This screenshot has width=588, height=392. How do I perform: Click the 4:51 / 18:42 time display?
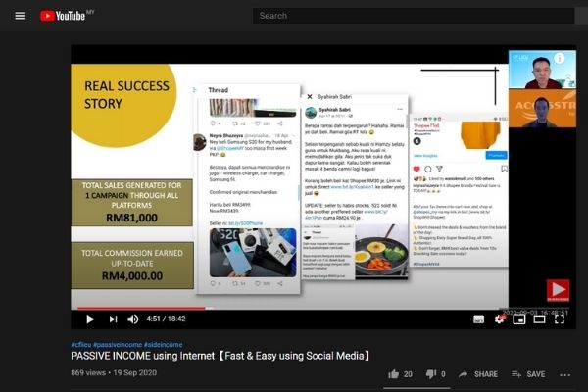pos(166,318)
